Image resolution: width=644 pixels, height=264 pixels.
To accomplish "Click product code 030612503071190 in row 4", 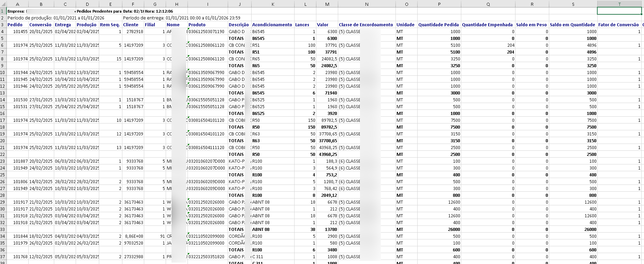I will click(x=208, y=31).
